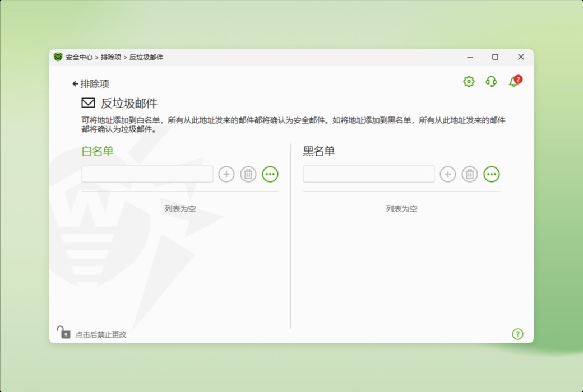Viewport: 583px width, 392px height.
Task: Click the blacklist address input field
Action: (x=368, y=174)
